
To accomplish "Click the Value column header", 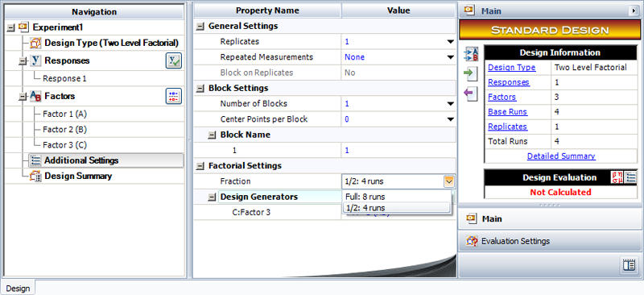I will click(398, 10).
